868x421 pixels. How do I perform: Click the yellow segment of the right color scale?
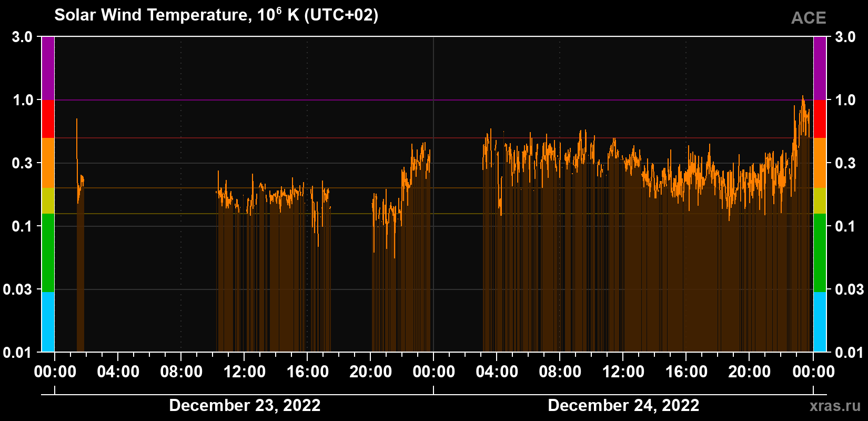click(820, 201)
